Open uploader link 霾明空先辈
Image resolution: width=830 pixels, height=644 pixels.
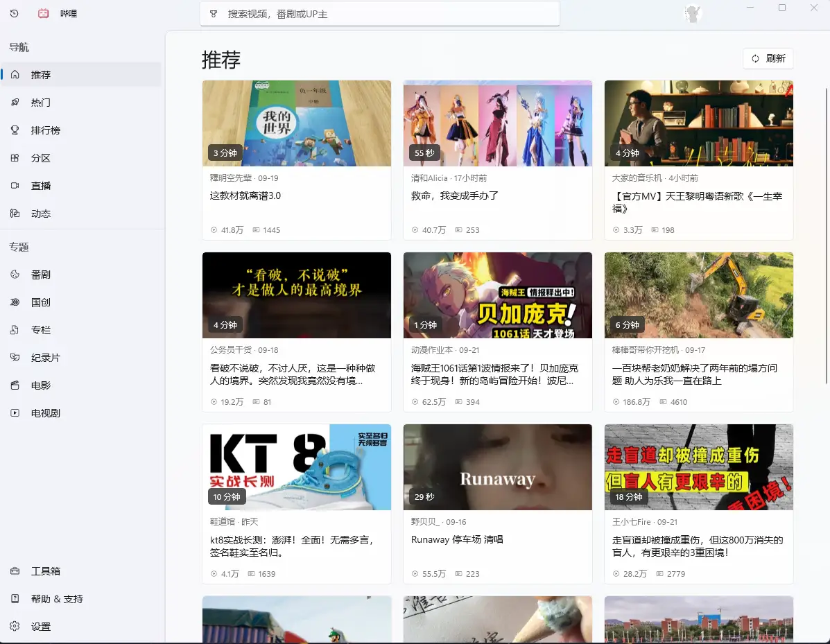pyautogui.click(x=231, y=178)
